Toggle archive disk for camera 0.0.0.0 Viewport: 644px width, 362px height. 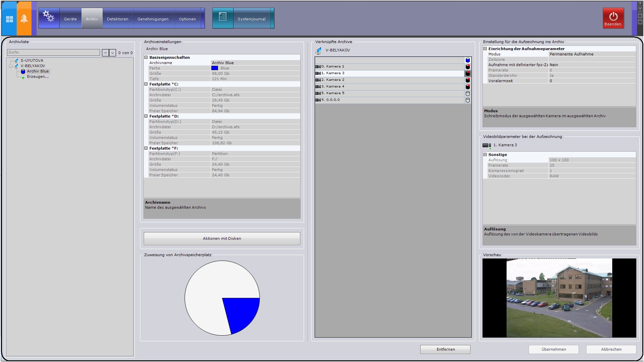(467, 100)
